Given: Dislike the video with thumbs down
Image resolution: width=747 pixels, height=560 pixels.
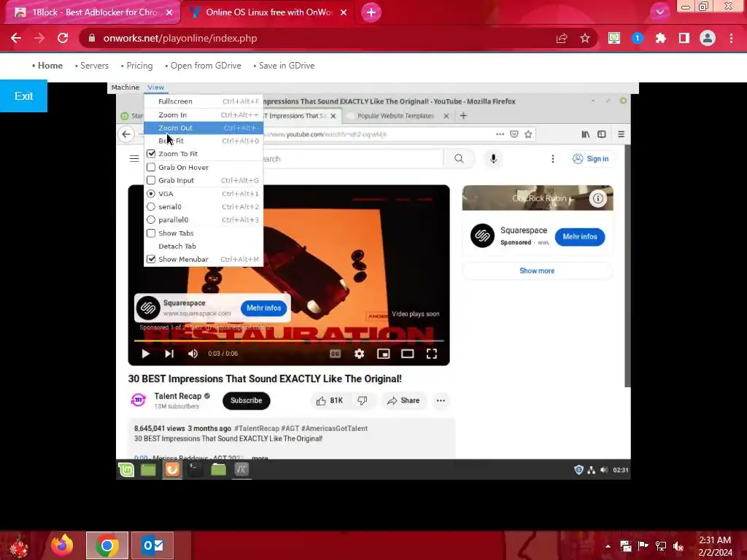Looking at the screenshot, I should pos(363,400).
